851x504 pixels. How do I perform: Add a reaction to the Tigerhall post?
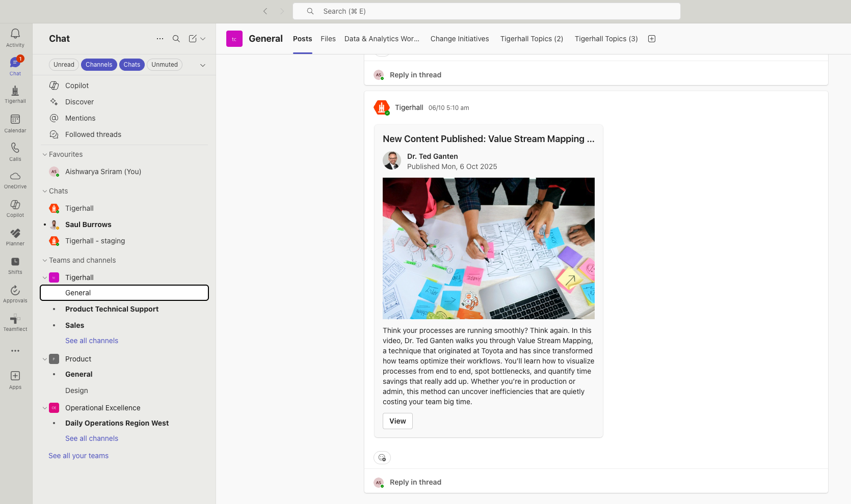tap(382, 458)
